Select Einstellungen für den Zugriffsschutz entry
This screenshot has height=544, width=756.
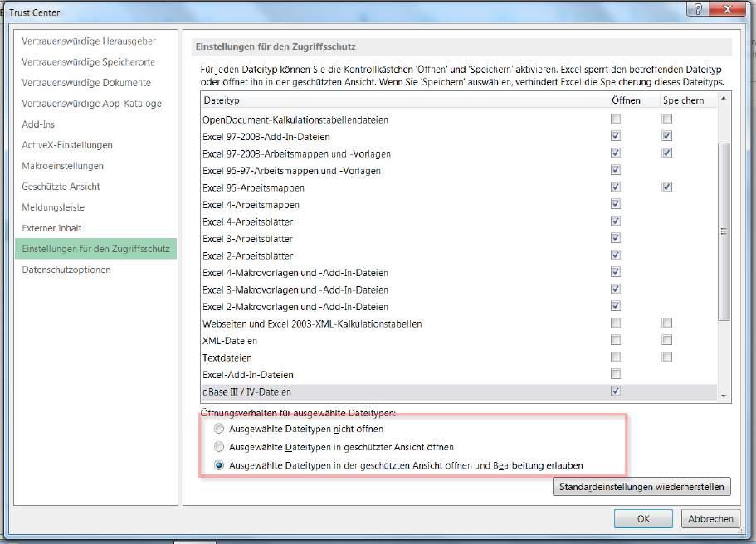point(96,249)
